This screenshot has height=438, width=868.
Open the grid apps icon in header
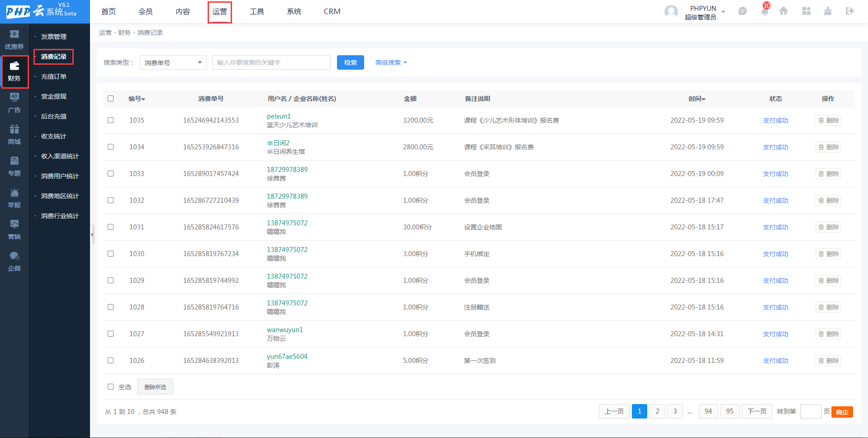[x=806, y=11]
